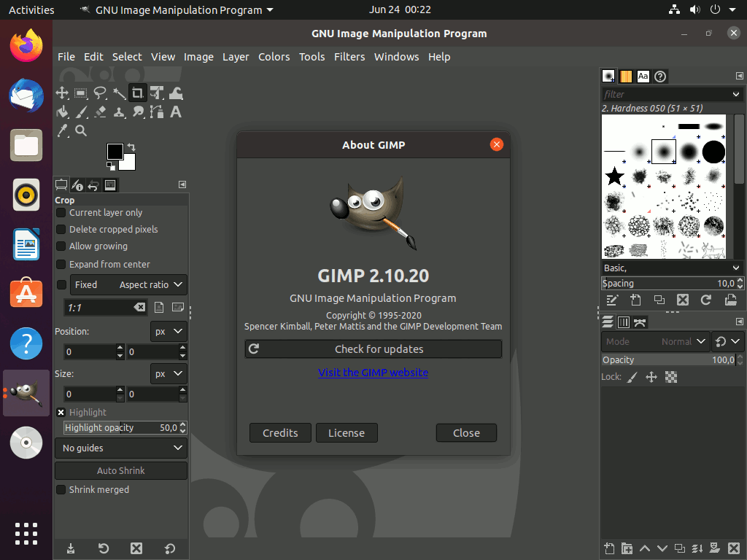747x560 pixels.
Task: Select the Zoom magnifier tool
Action: pos(81,131)
